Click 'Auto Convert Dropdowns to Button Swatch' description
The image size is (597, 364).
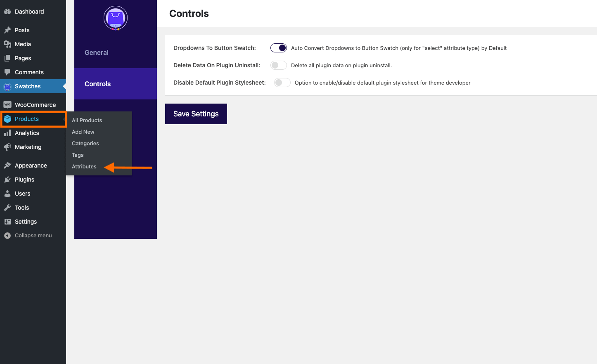399,48
